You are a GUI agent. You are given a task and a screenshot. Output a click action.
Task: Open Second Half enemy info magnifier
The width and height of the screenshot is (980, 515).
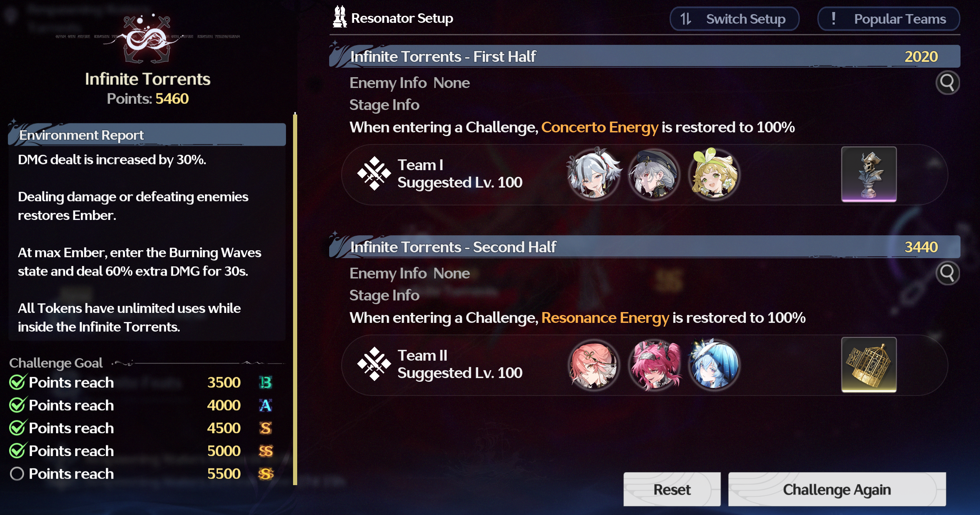click(x=948, y=273)
